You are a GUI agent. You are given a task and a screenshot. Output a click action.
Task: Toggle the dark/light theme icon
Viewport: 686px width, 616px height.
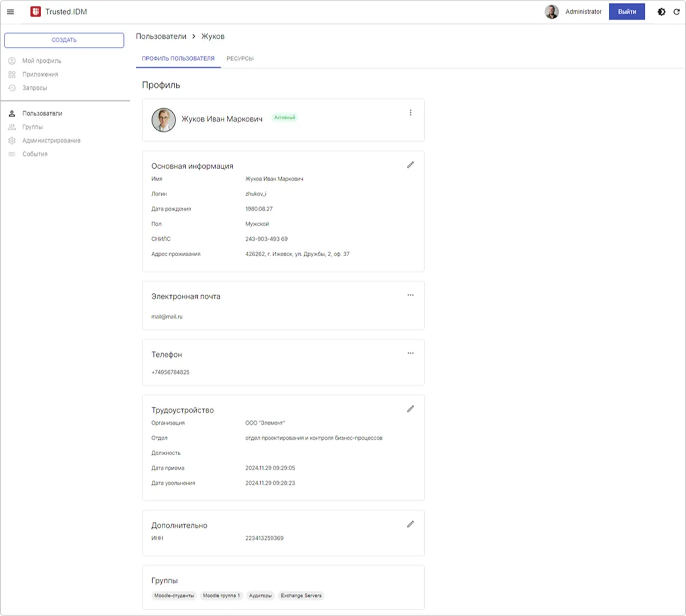coord(661,11)
